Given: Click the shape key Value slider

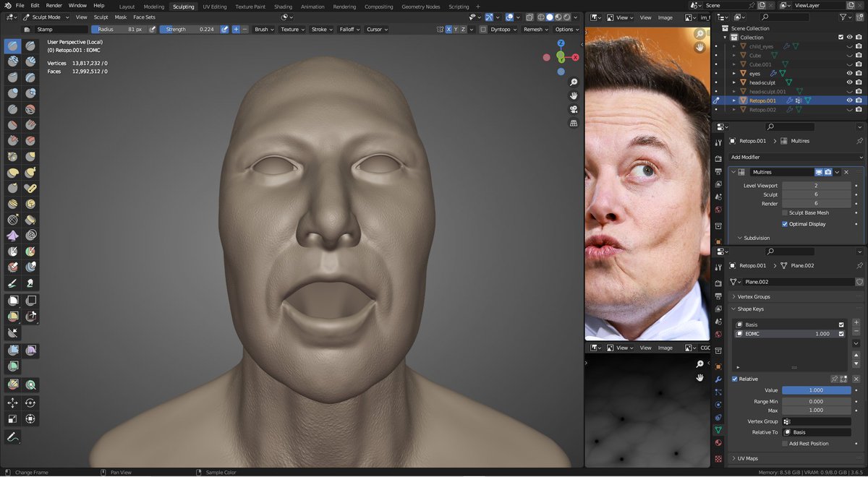Looking at the screenshot, I should tap(816, 390).
